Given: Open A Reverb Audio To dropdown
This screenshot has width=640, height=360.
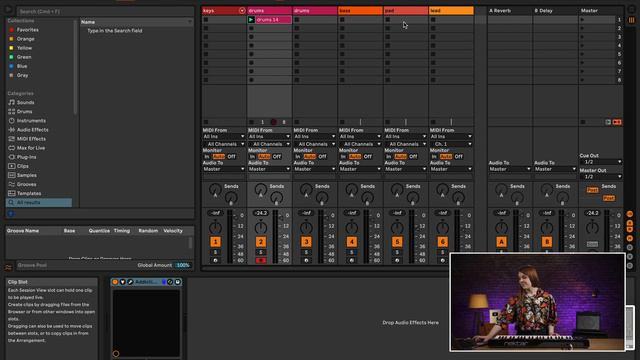Looking at the screenshot, I should (x=510, y=169).
